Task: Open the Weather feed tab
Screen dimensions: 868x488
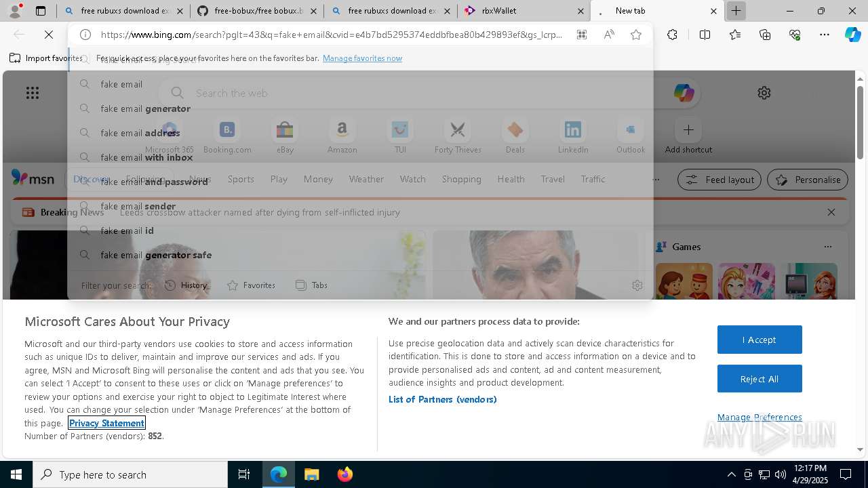Action: (x=366, y=179)
